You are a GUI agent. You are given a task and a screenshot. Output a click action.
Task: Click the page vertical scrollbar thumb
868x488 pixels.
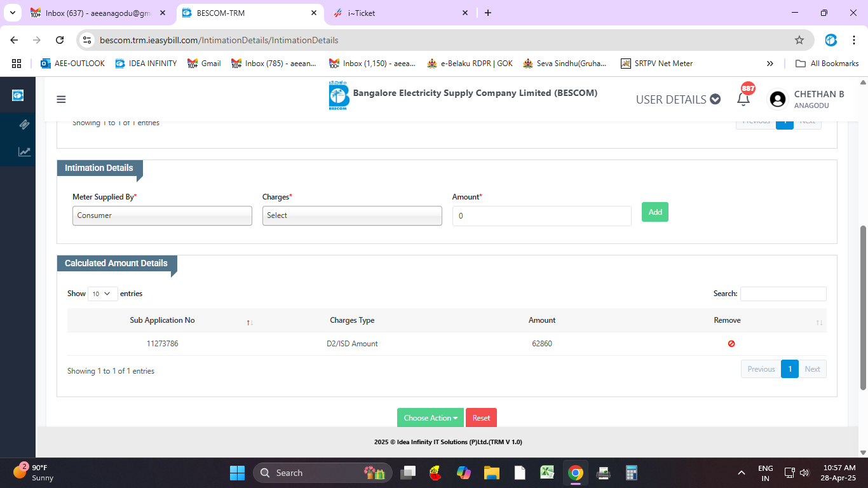pos(863,308)
